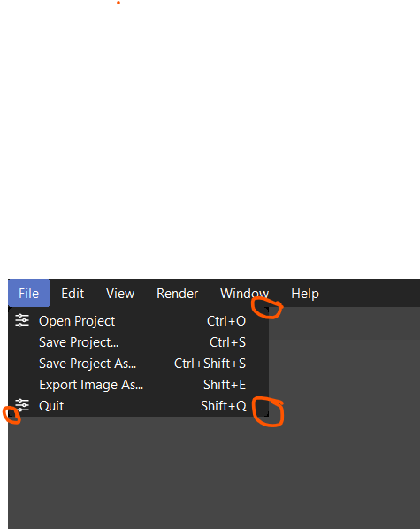Image resolution: width=420 pixels, height=529 pixels.
Task: Select the Save Project... entry
Action: 138,342
